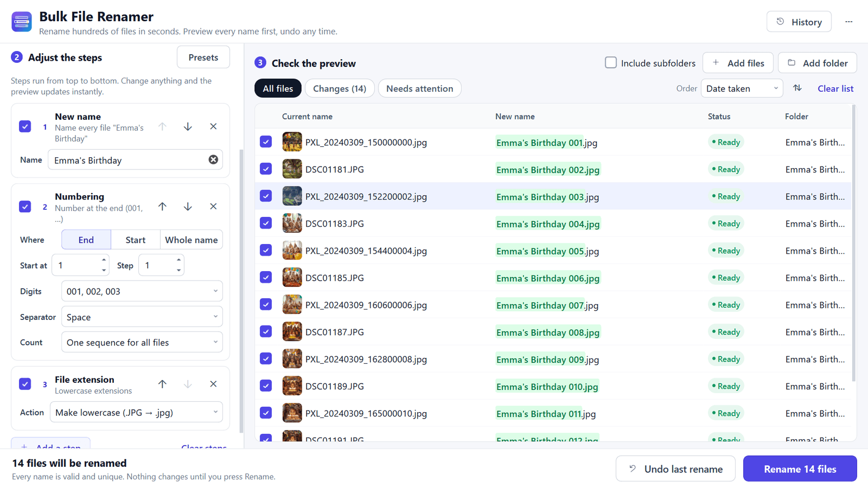Viewport: 868px width, 488px height.
Task: Click Undo last rename
Action: (675, 468)
